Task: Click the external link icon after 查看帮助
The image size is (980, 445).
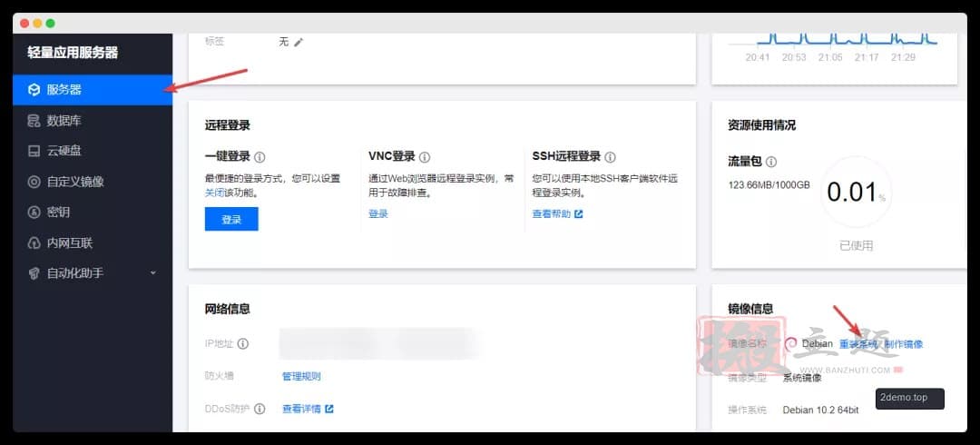Action: 579,214
